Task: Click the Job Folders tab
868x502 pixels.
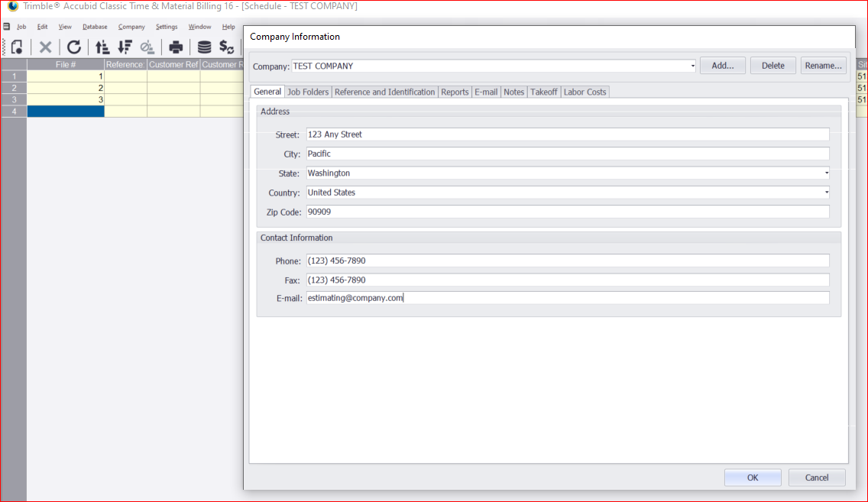Action: coord(308,92)
